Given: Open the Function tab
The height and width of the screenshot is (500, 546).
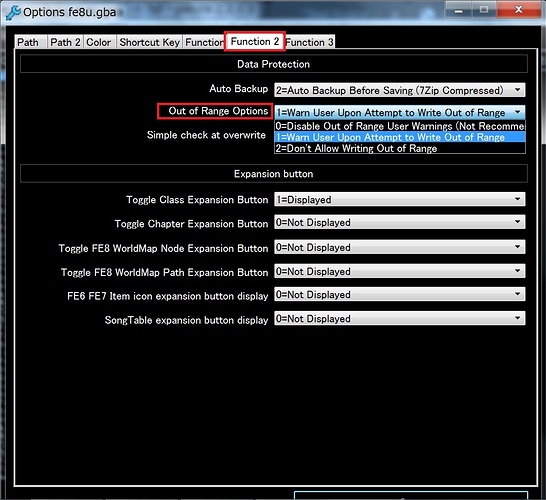Looking at the screenshot, I should (x=204, y=42).
